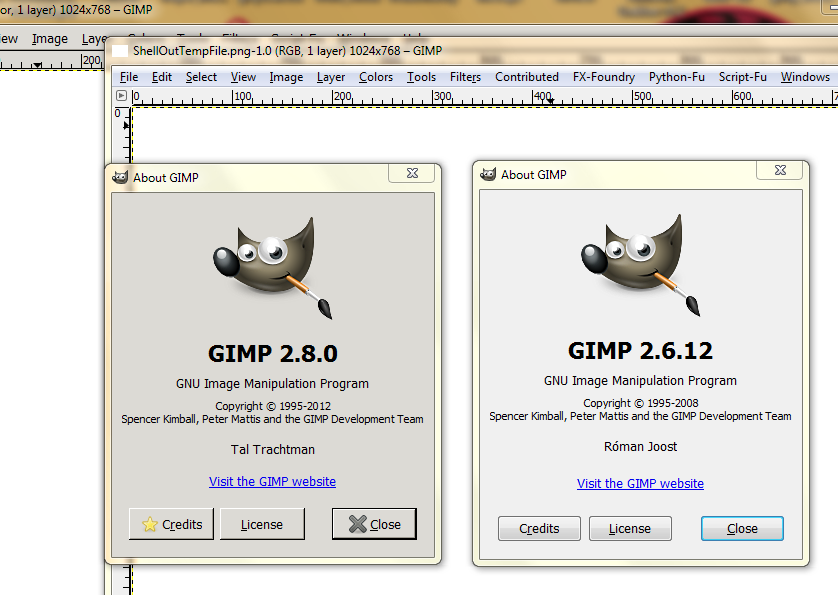Open the Contributed menu
838x595 pixels.
(526, 77)
